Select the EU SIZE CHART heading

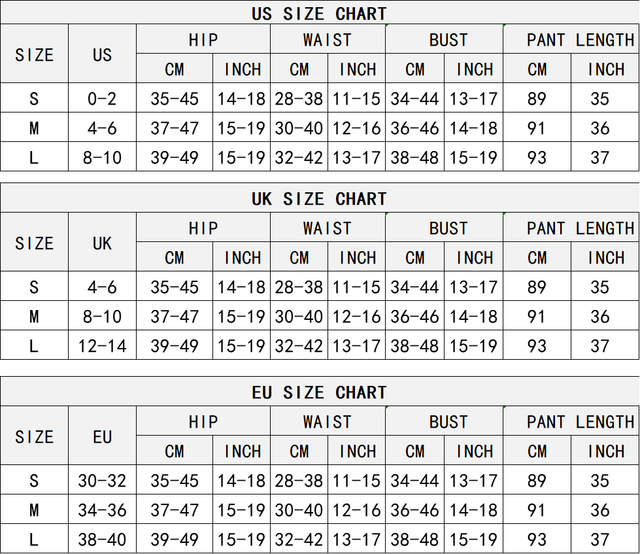tap(319, 392)
